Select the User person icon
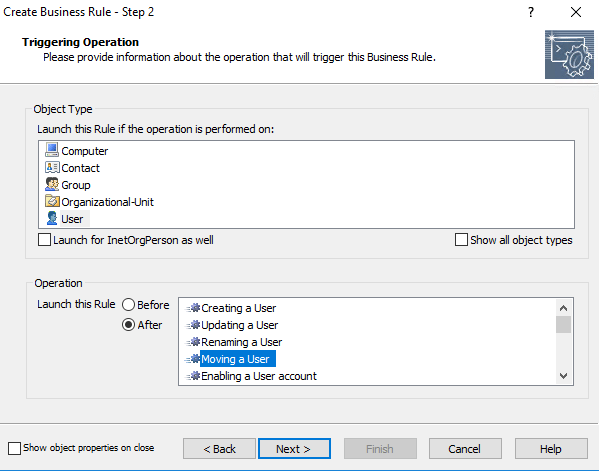This screenshot has height=473, width=599. [x=52, y=218]
